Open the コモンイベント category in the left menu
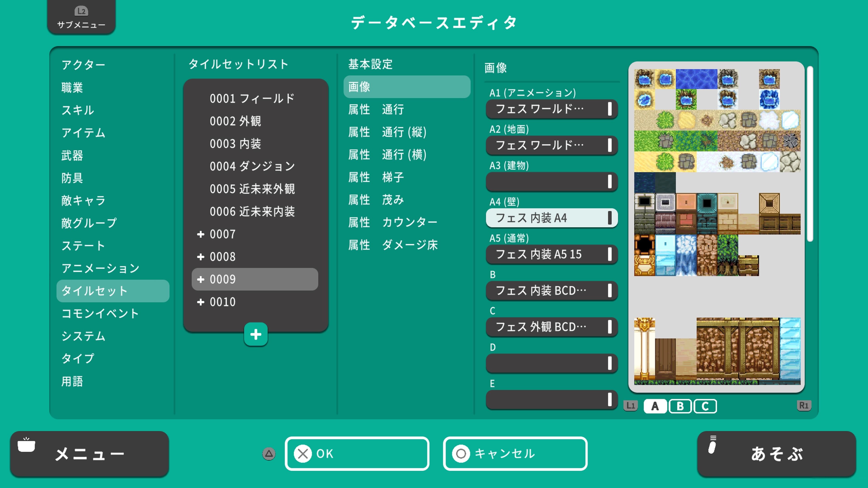 [100, 314]
